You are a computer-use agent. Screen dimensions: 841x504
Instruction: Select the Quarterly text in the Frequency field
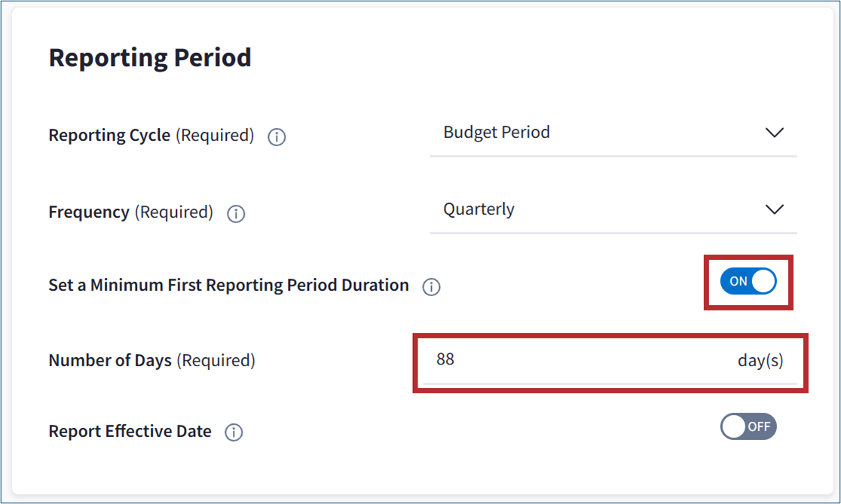pos(479,209)
